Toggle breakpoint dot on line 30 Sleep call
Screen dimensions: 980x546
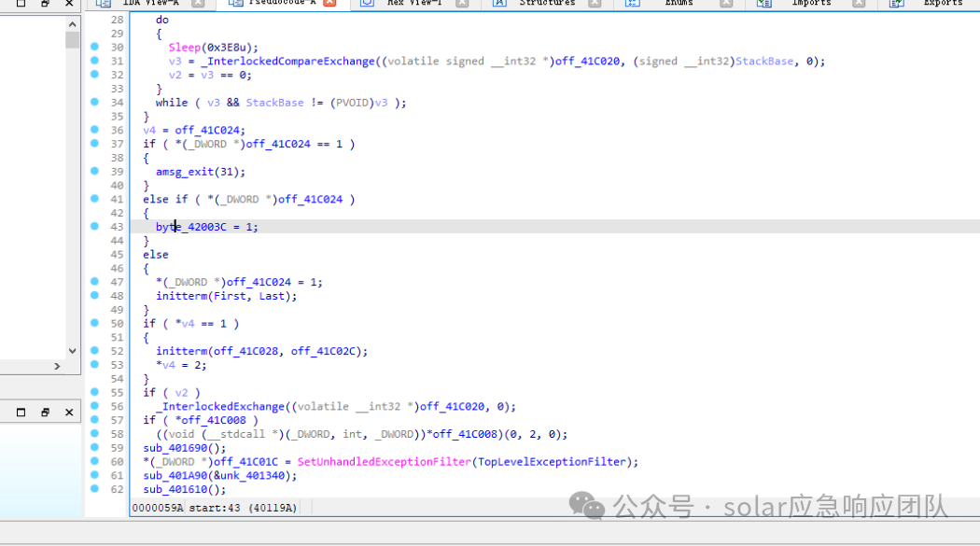click(x=94, y=47)
